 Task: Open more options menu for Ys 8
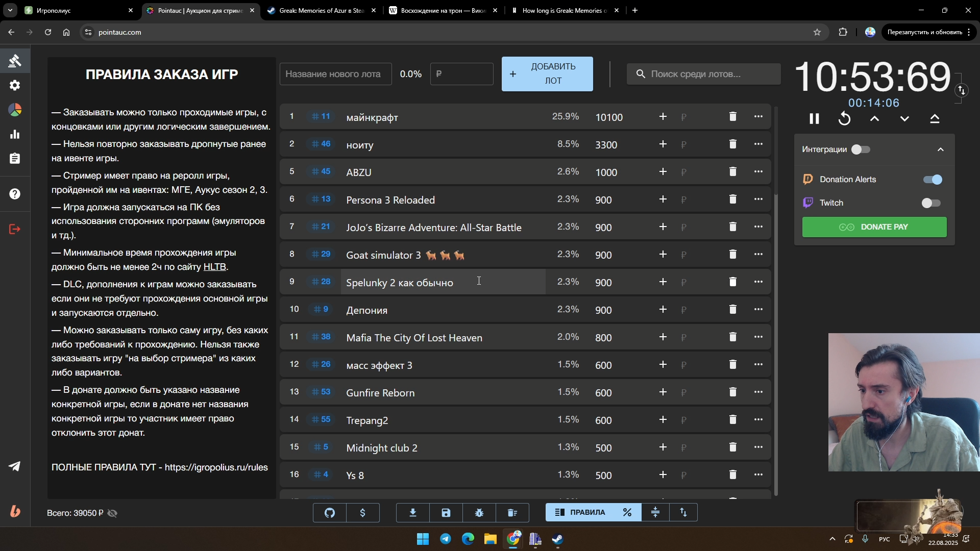[x=758, y=475]
